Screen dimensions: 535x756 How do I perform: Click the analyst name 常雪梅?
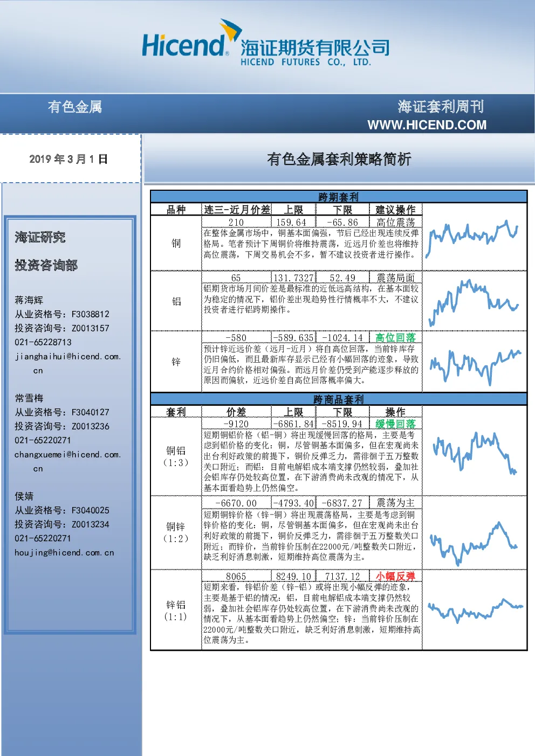[x=29, y=398]
